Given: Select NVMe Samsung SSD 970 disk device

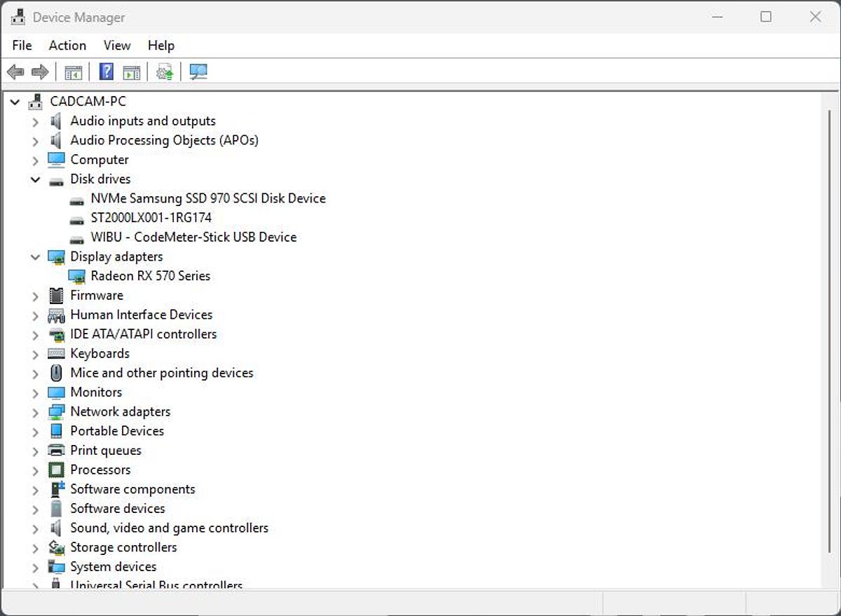Looking at the screenshot, I should coord(207,198).
